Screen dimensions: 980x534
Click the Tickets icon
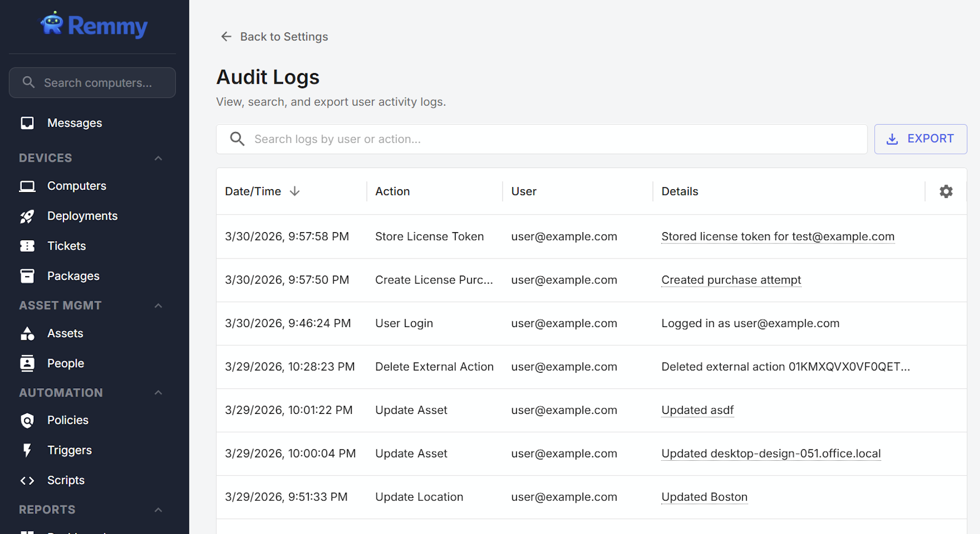point(27,246)
